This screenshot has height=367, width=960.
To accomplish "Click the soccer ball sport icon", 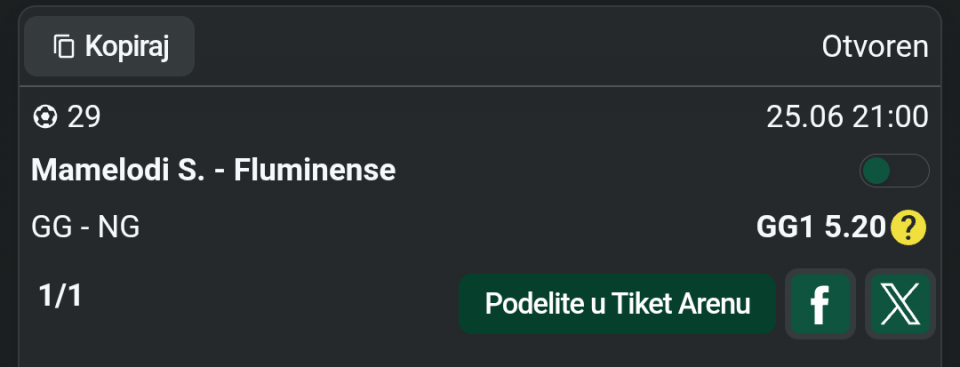I will pos(45,117).
